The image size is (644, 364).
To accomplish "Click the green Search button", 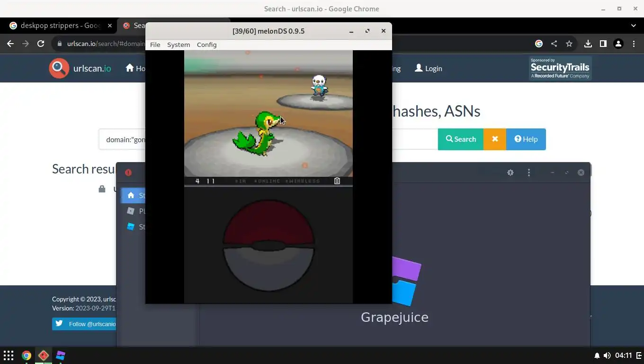I will point(461,139).
